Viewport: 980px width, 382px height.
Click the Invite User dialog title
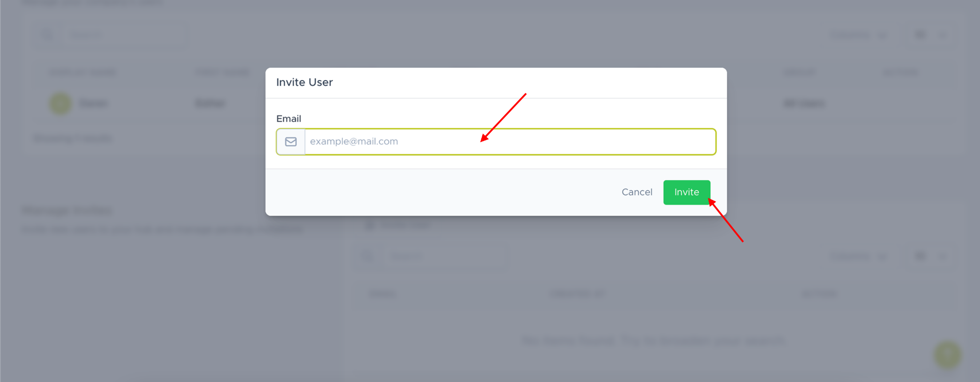[304, 82]
